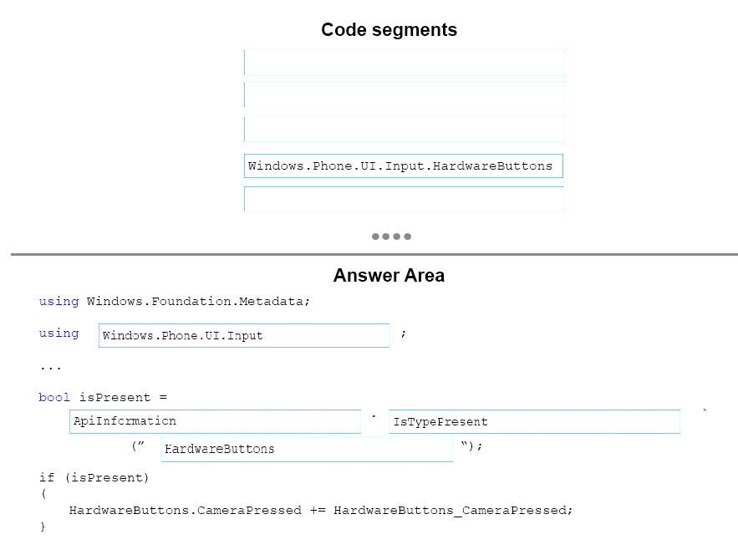Click the using Windows.Foundation.Metadata line
738x560 pixels.
pos(174,301)
